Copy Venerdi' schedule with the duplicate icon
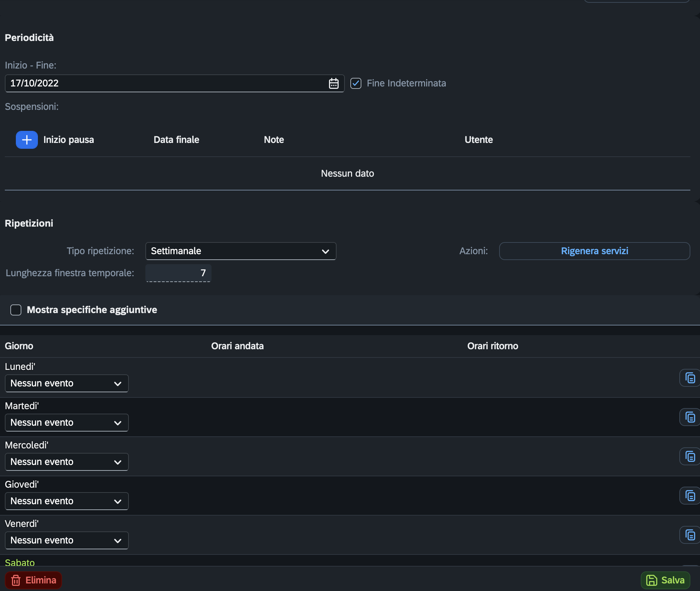The image size is (700, 591). (690, 535)
